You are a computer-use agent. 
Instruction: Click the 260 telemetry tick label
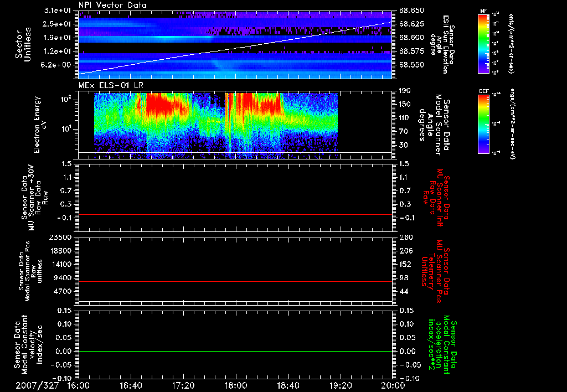(406, 237)
